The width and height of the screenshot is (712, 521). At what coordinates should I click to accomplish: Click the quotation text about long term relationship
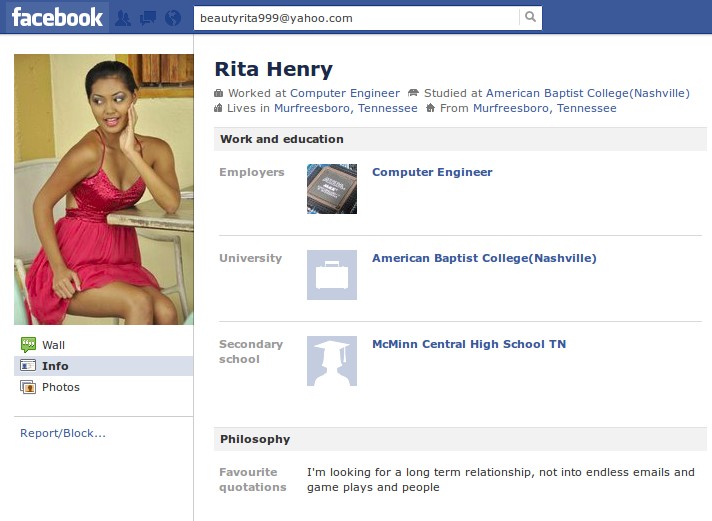(500, 480)
